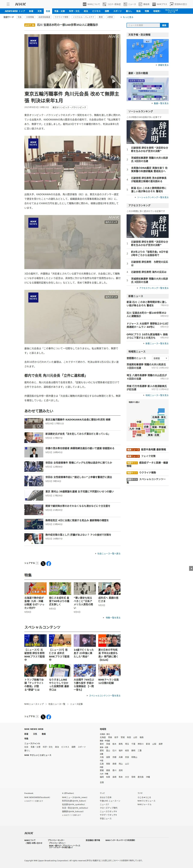Open the hamburger menu icon
The width and height of the screenshot is (193, 868).
click(x=8, y=4)
